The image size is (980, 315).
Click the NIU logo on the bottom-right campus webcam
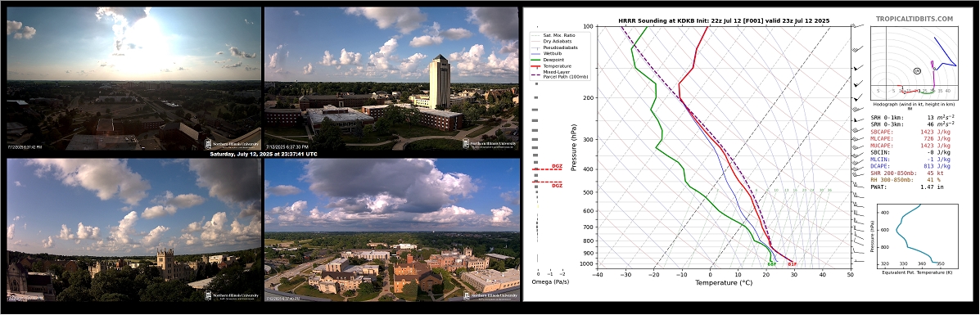490,295
